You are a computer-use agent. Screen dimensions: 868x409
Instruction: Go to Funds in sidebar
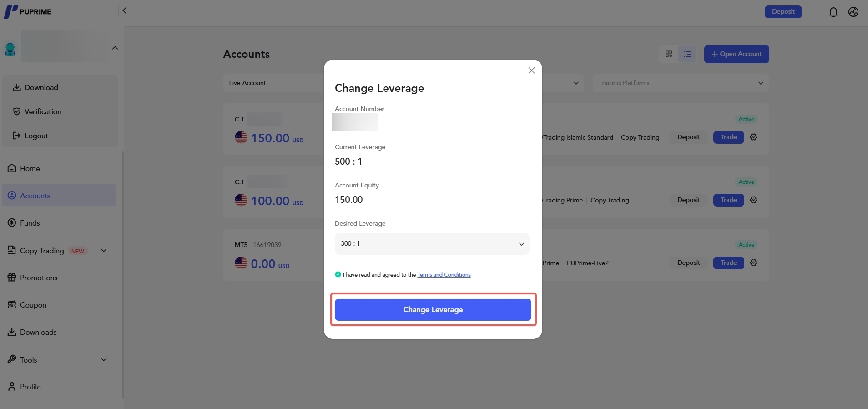[30, 223]
